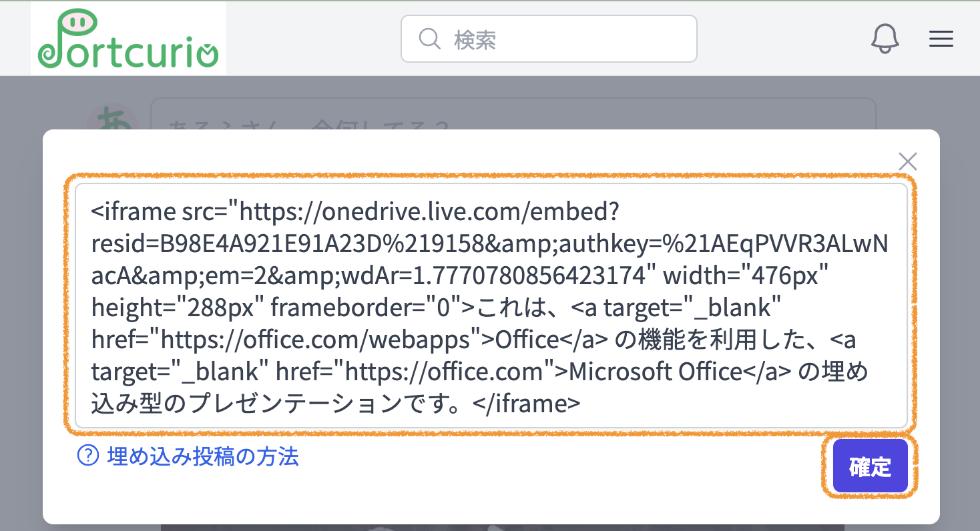Screen dimensions: 980x531
Task: Open the notifications bell
Action: pyautogui.click(x=885, y=39)
